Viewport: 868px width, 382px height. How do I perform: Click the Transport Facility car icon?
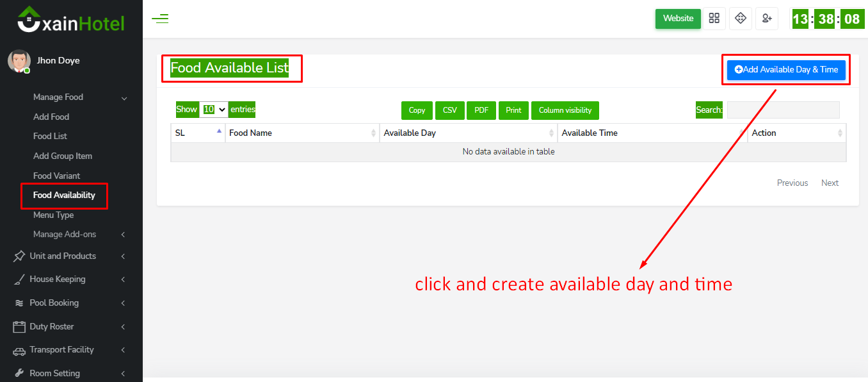coord(19,350)
